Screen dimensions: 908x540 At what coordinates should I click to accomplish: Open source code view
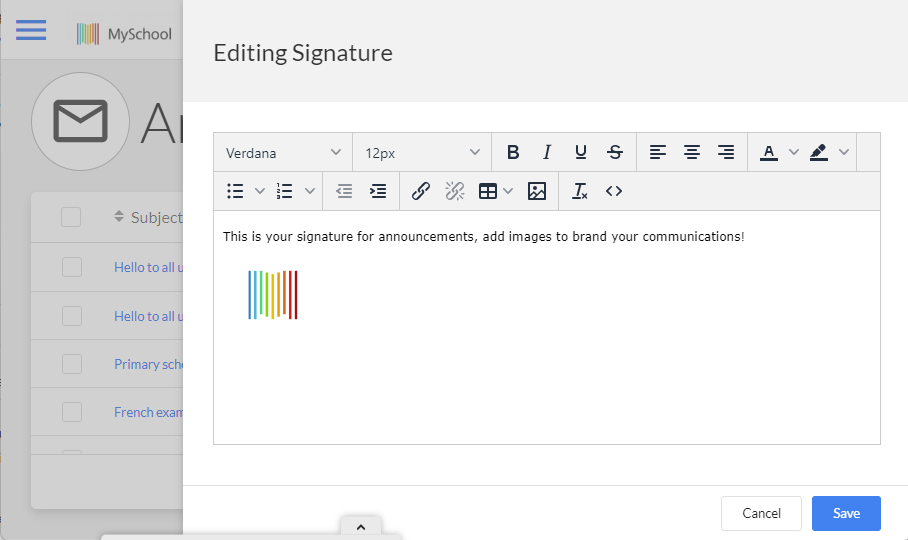point(614,191)
